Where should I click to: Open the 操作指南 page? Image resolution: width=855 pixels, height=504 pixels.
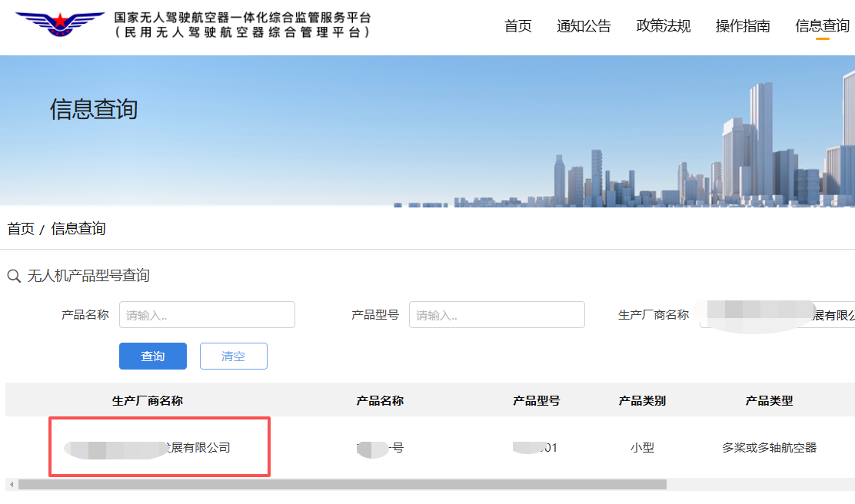tap(742, 25)
